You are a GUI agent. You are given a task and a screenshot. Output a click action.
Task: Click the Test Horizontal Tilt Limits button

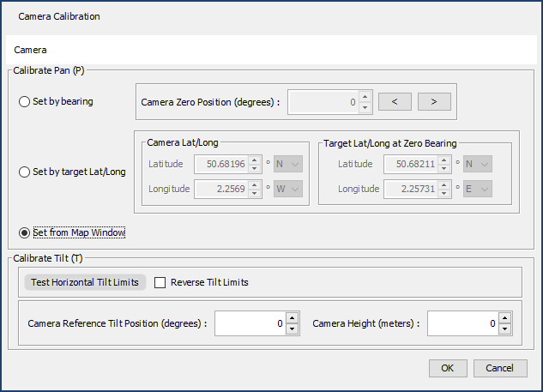85,282
